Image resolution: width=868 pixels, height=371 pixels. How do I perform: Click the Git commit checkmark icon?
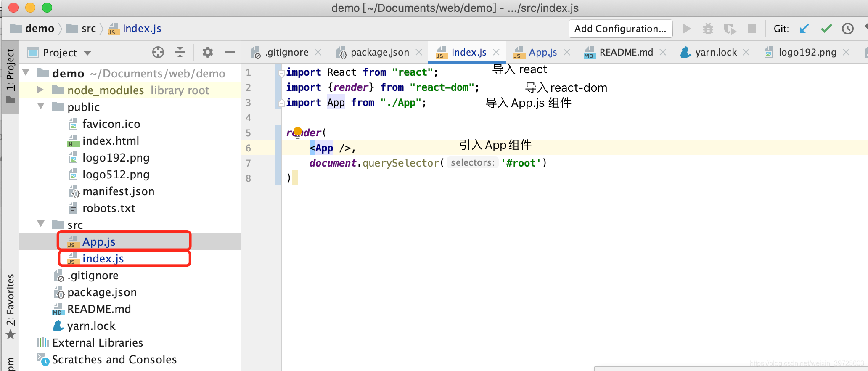tap(826, 29)
